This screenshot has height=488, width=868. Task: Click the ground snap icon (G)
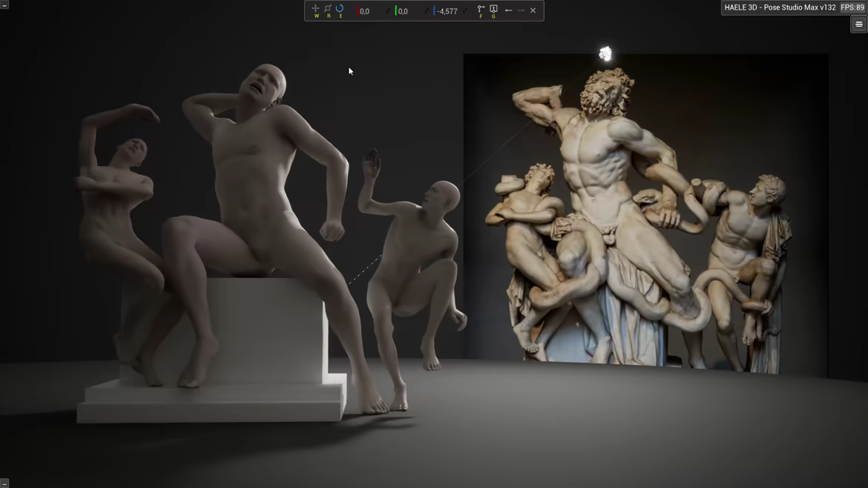[493, 10]
